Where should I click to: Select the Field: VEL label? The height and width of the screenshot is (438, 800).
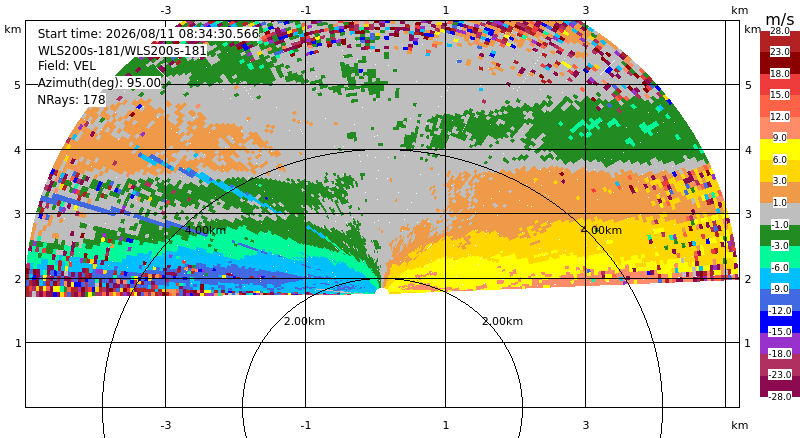(67, 66)
